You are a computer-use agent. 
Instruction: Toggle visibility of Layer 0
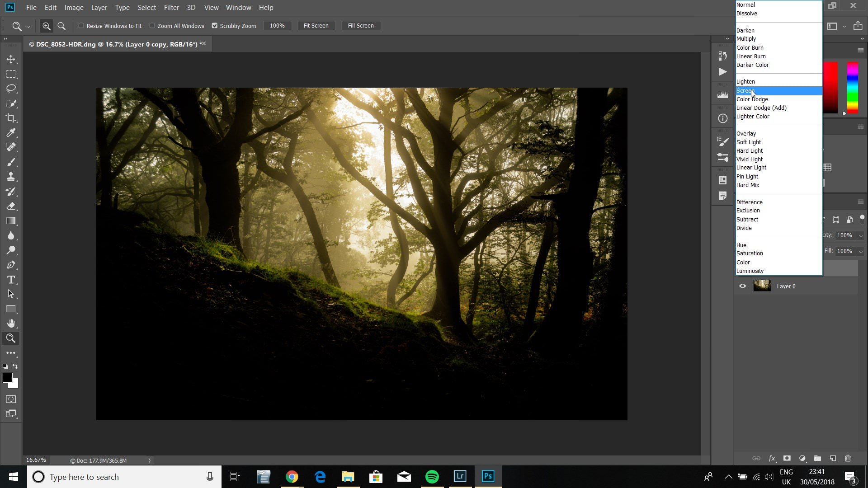tap(743, 286)
